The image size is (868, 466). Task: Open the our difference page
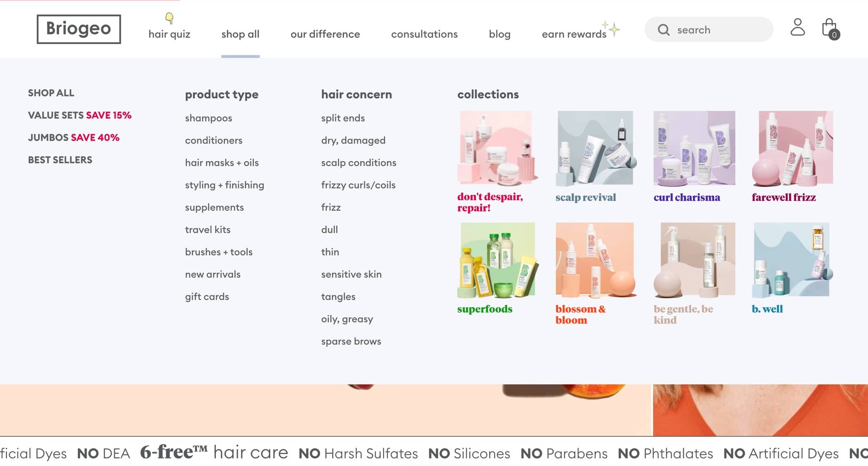pos(325,34)
